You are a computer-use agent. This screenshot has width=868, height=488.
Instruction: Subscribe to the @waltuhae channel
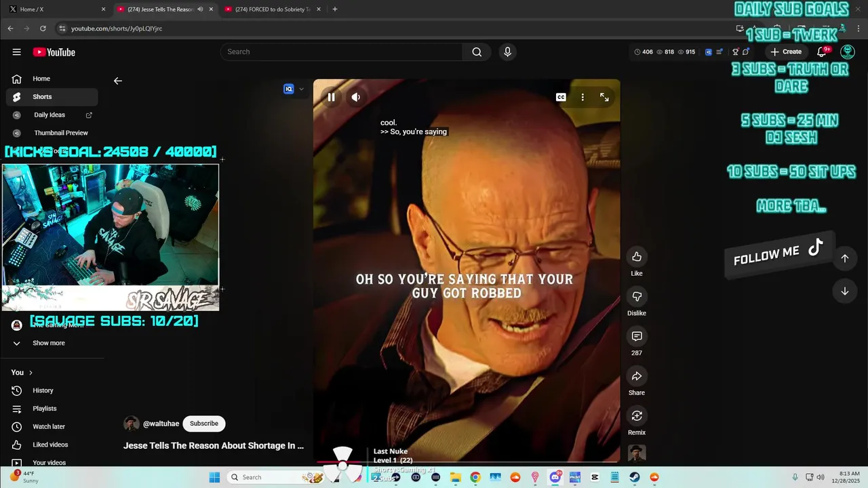coord(204,424)
